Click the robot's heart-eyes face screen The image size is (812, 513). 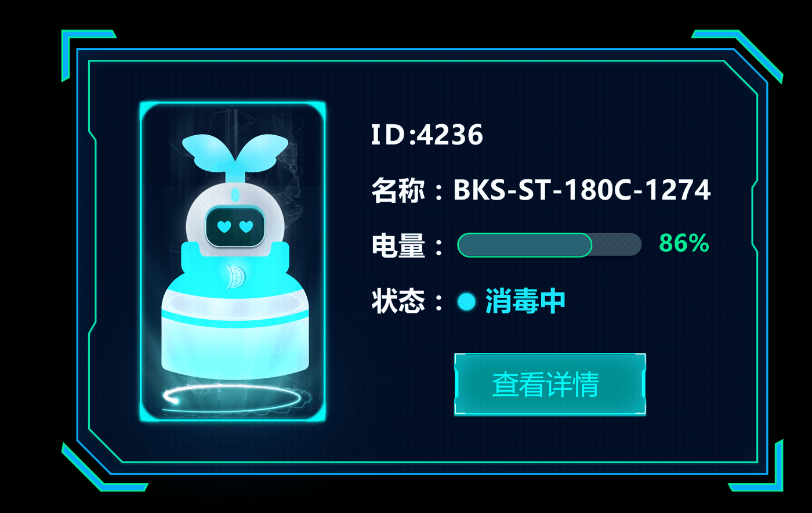235,226
